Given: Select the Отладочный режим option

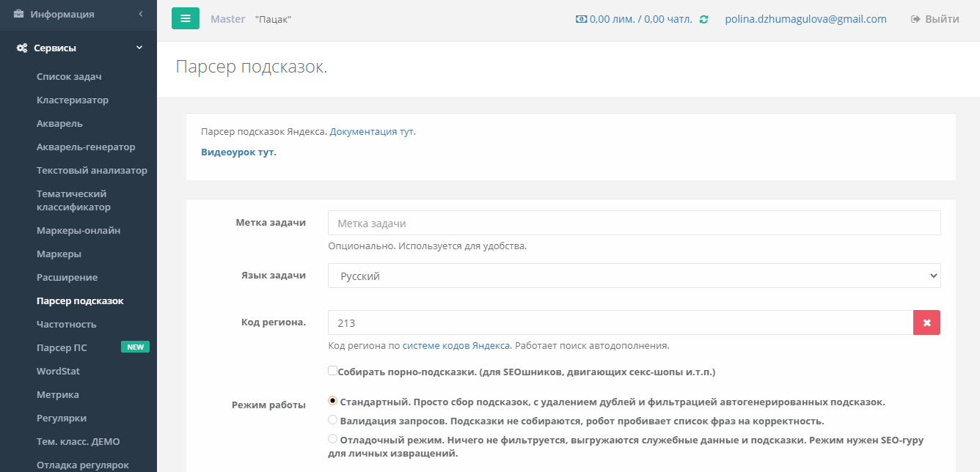Looking at the screenshot, I should click(x=332, y=439).
